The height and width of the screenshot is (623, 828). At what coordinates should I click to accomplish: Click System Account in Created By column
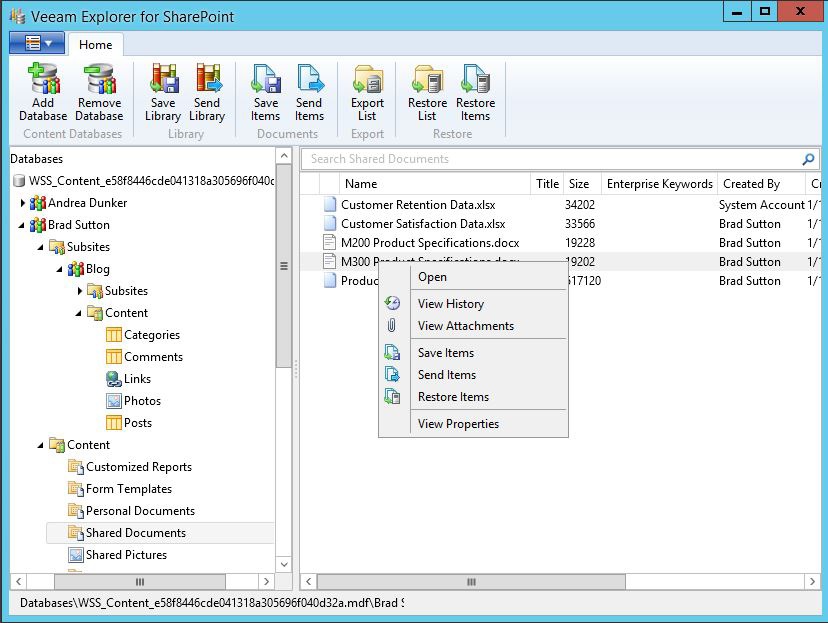(x=761, y=205)
